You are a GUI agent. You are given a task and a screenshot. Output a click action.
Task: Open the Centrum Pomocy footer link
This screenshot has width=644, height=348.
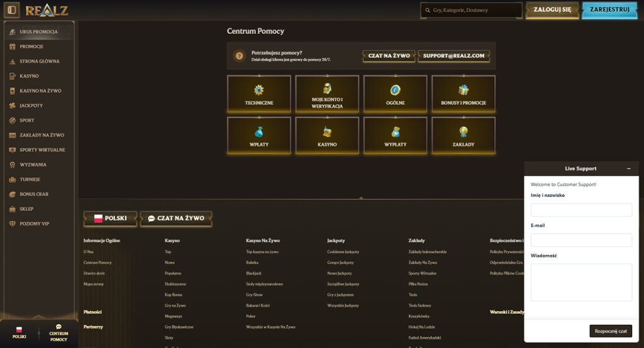point(97,262)
